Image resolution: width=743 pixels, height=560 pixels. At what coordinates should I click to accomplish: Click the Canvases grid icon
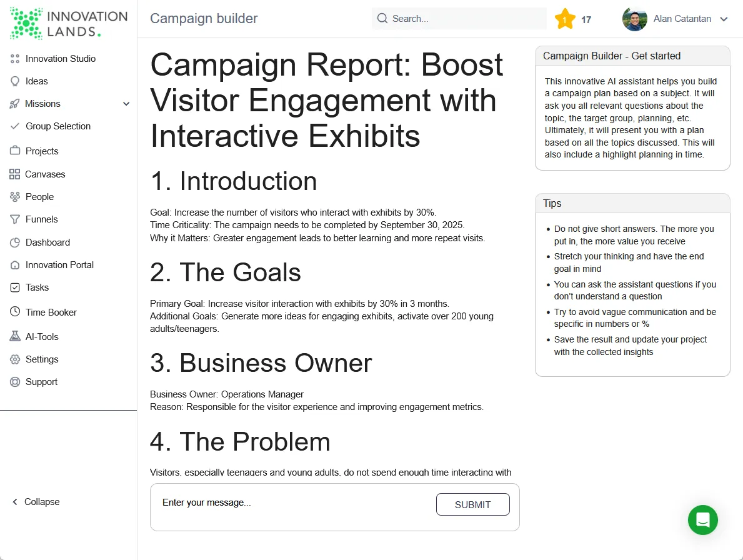click(x=15, y=174)
